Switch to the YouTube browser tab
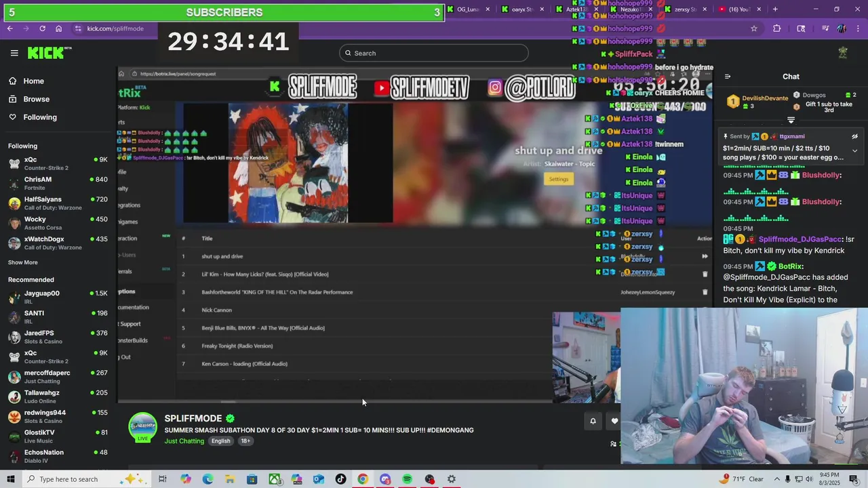The height and width of the screenshot is (488, 868). (738, 9)
